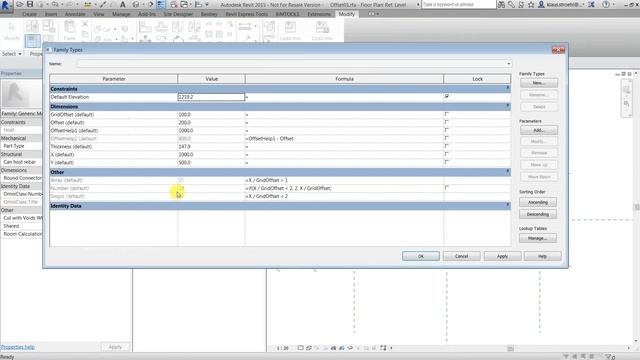Image resolution: width=640 pixels, height=360 pixels.
Task: Click the family thumbnail in Properties palette
Action: tap(16, 94)
